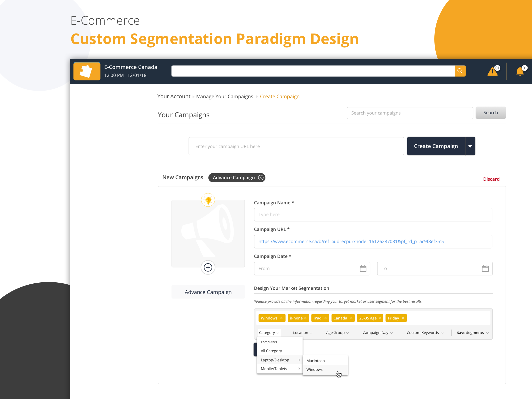The width and height of the screenshot is (532, 399).
Task: Remove the Windows segment tag
Action: coord(281,318)
